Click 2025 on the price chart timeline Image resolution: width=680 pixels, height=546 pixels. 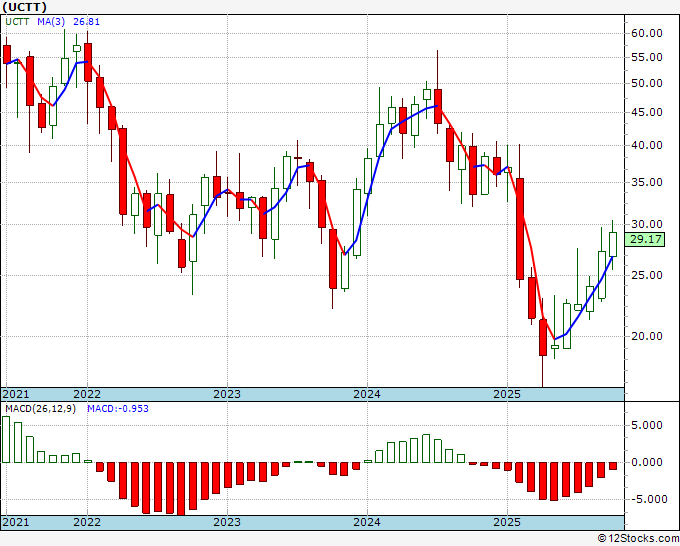coord(507,394)
